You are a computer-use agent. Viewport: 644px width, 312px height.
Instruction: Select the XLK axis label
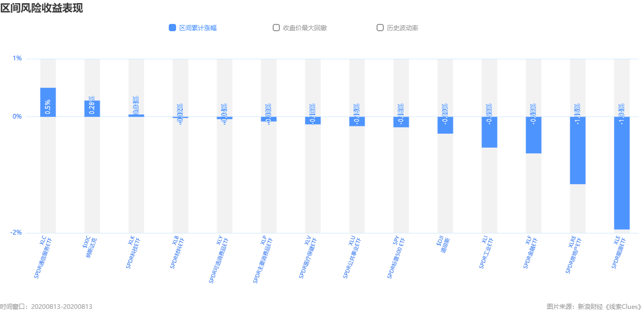point(133,252)
